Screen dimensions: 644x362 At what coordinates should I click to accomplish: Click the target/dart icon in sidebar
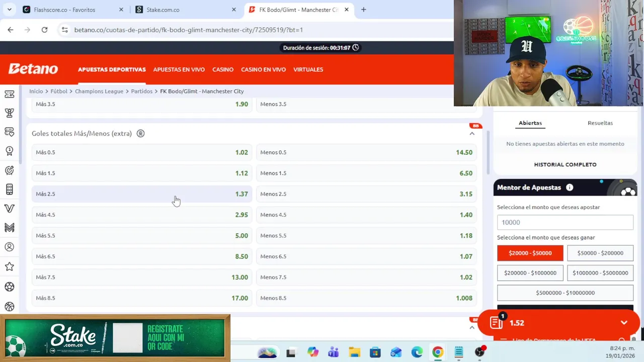(9, 170)
